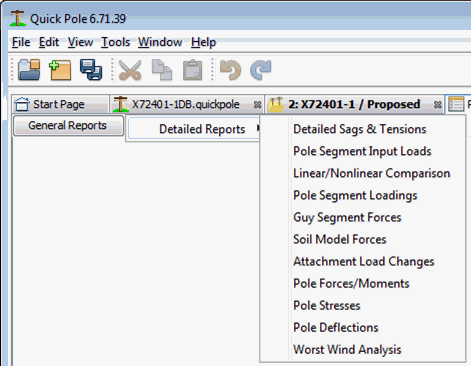Image resolution: width=471 pixels, height=366 pixels.
Task: Click the home icon on Start Page tab
Action: [x=22, y=104]
